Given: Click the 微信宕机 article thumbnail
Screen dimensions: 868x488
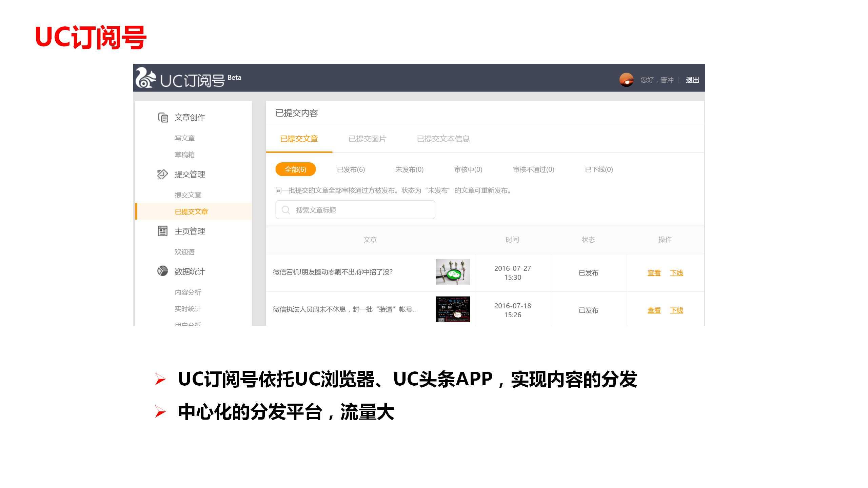Looking at the screenshot, I should 453,272.
